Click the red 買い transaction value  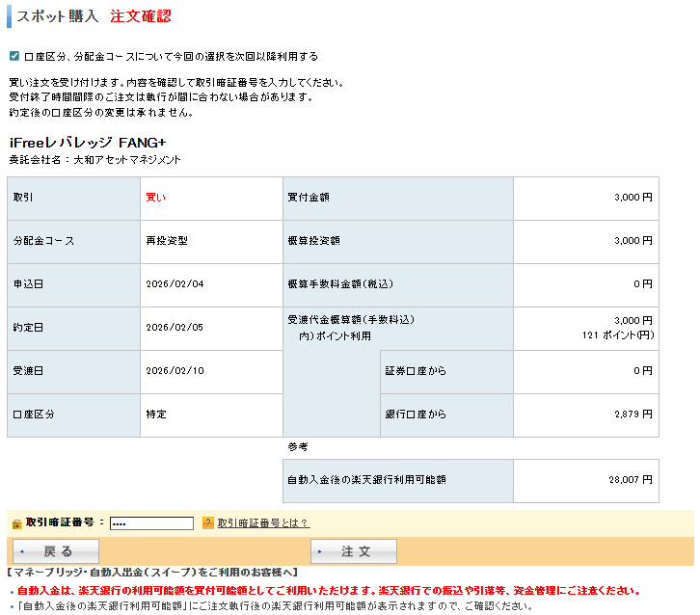(x=155, y=198)
